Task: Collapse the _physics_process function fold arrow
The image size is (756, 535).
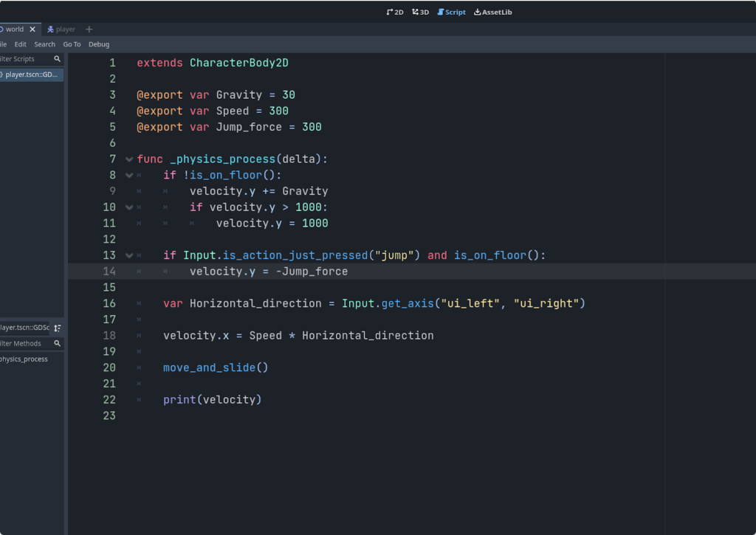Action: (128, 159)
